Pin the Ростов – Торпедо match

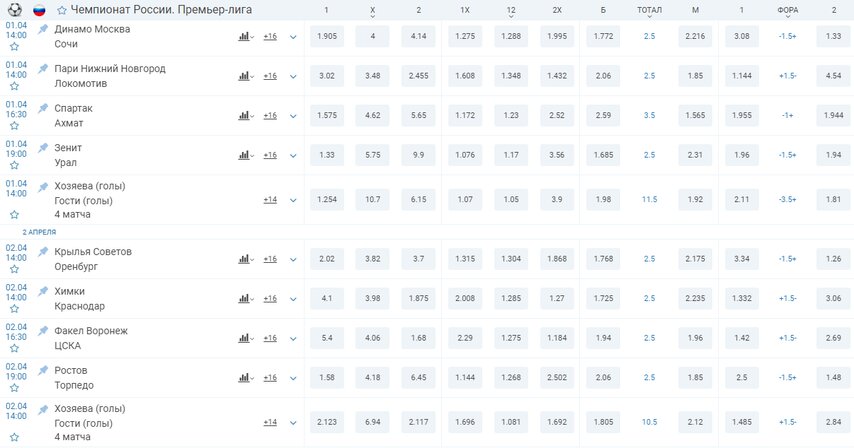click(x=43, y=370)
